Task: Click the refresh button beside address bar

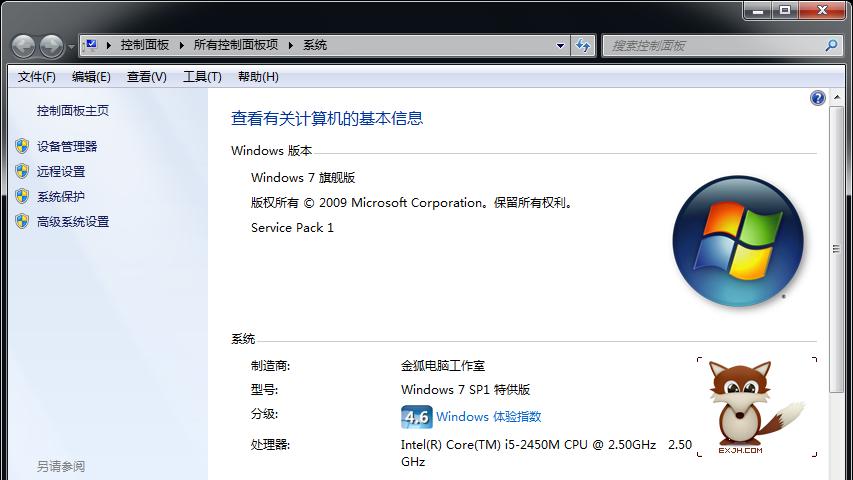Action: 583,46
